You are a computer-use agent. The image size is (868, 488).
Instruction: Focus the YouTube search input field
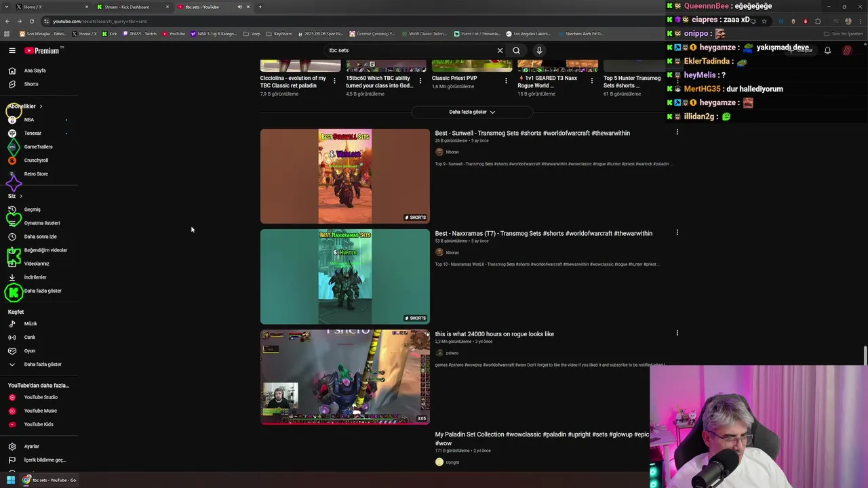(x=410, y=50)
